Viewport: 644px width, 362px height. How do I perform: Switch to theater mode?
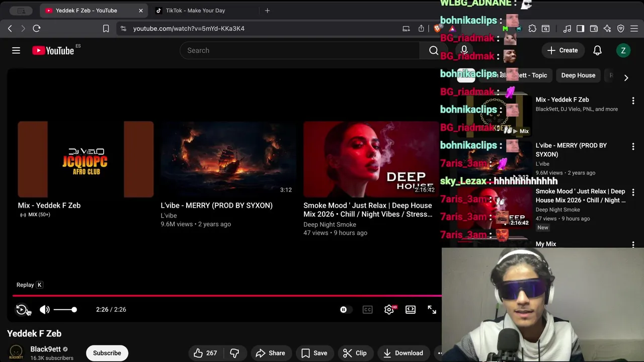[411, 310]
